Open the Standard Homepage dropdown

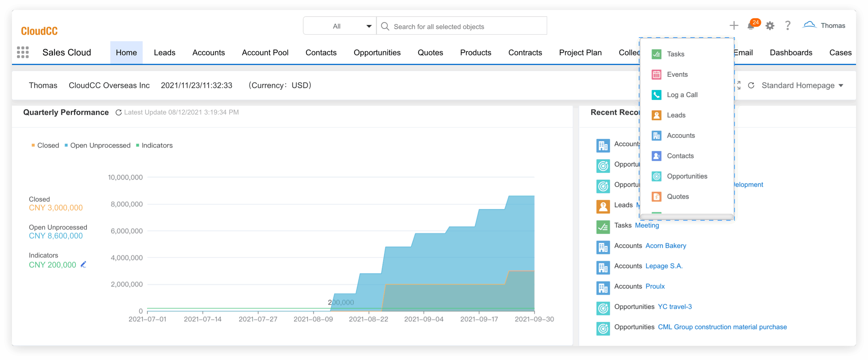(x=802, y=85)
